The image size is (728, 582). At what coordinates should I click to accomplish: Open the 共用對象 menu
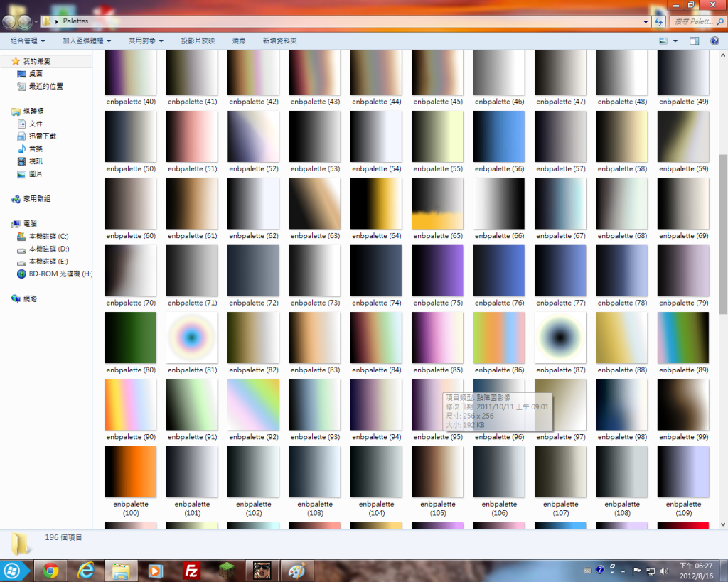[146, 41]
